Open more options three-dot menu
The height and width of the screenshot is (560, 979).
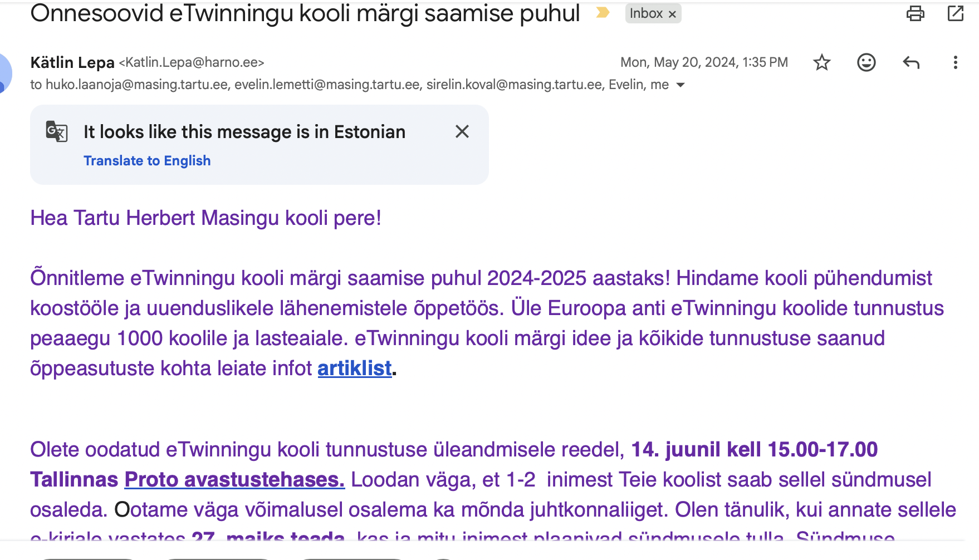coord(956,62)
